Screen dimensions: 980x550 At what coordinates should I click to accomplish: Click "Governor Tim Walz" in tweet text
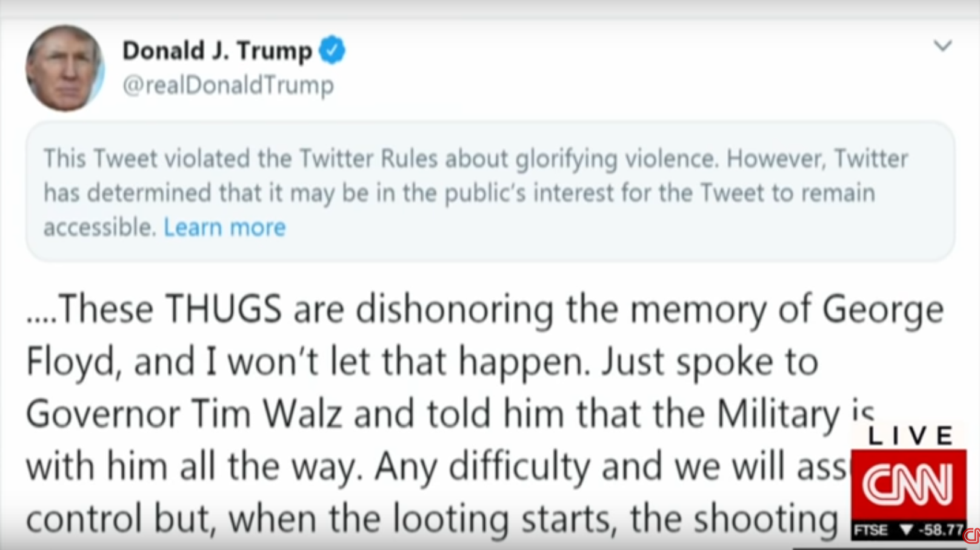184,414
